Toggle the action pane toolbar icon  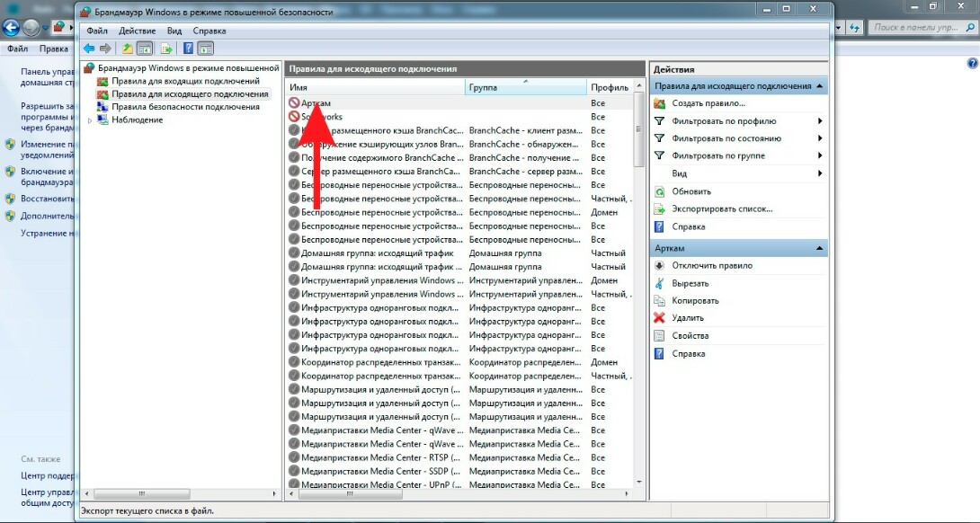(206, 49)
